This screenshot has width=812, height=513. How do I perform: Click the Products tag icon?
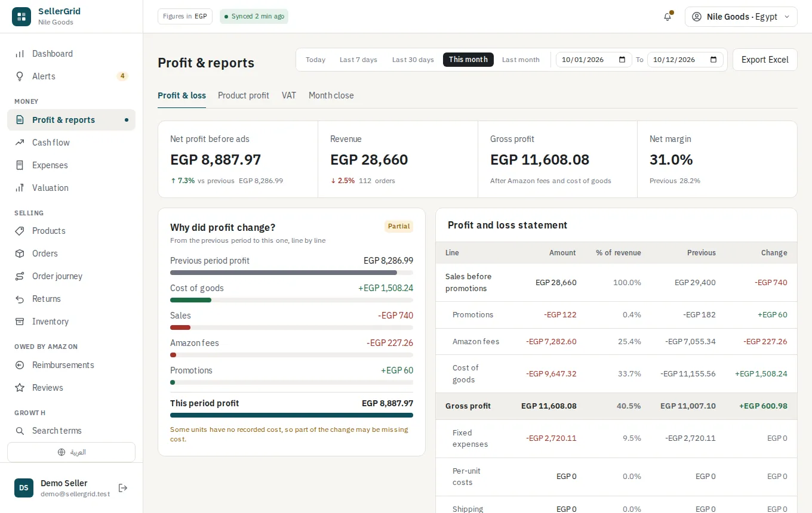(x=20, y=231)
